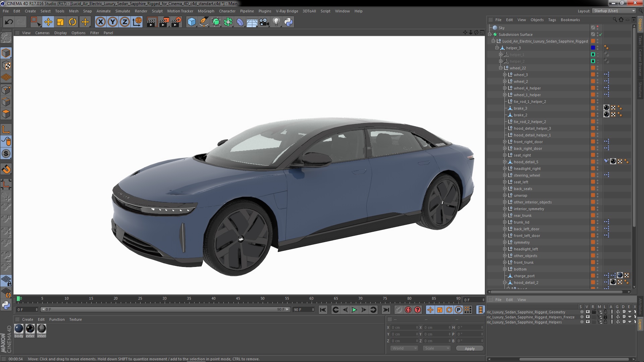Click the X position input field
The image size is (644, 362).
click(404, 327)
